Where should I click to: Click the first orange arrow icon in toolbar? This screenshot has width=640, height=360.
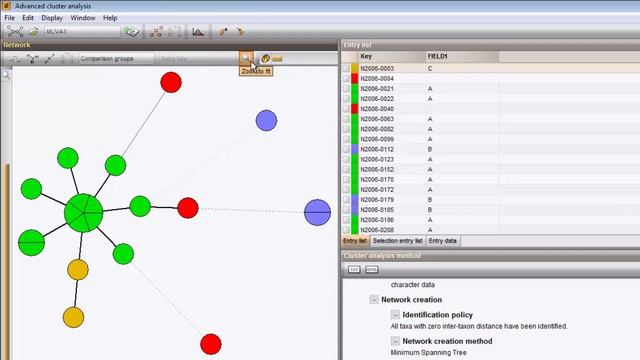223,31
